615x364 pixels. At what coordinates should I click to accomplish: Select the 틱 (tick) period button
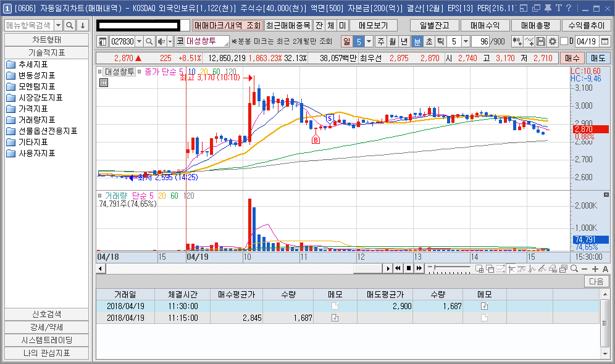point(441,41)
